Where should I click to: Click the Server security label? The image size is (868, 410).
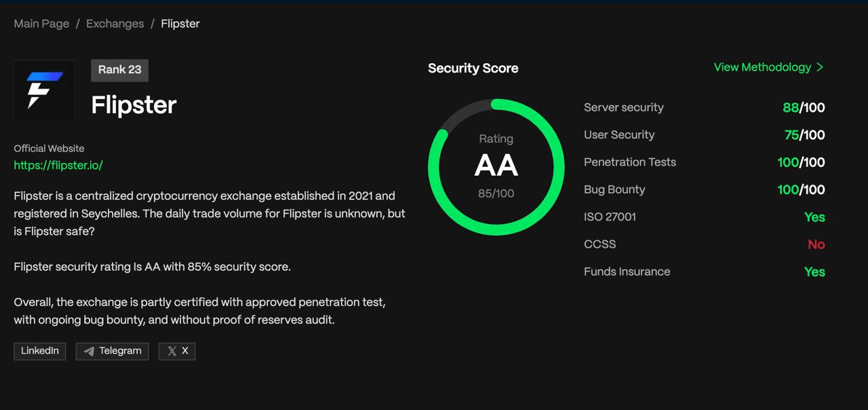624,107
